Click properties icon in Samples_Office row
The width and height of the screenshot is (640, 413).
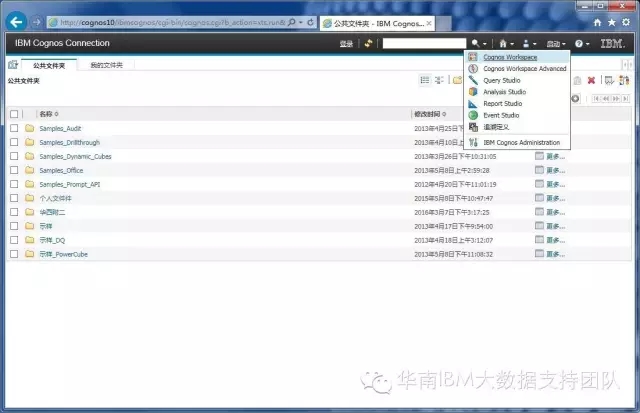tap(539, 170)
